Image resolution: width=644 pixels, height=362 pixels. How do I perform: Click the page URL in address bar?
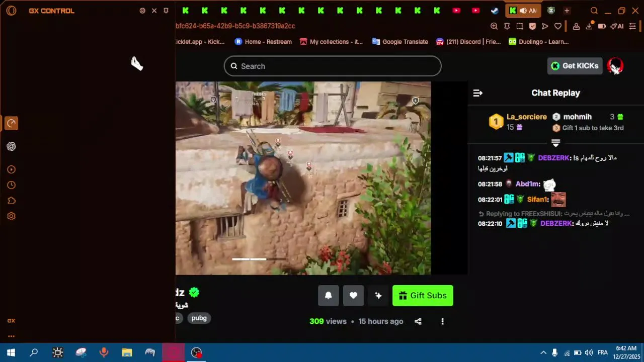point(235,26)
